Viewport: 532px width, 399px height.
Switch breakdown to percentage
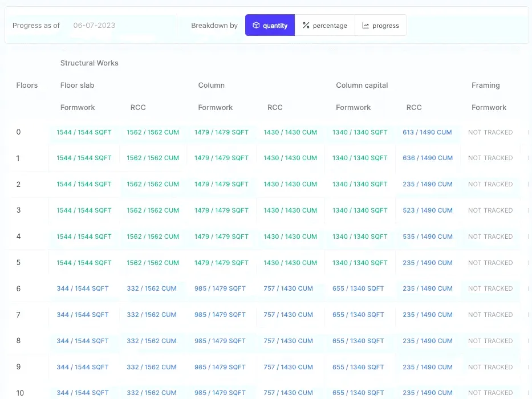(x=325, y=26)
